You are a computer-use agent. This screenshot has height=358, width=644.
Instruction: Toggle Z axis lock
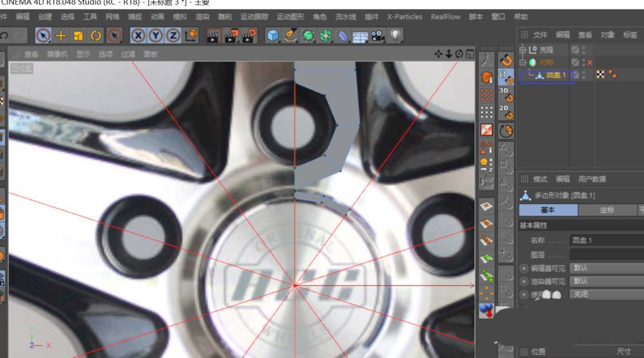[x=173, y=35]
